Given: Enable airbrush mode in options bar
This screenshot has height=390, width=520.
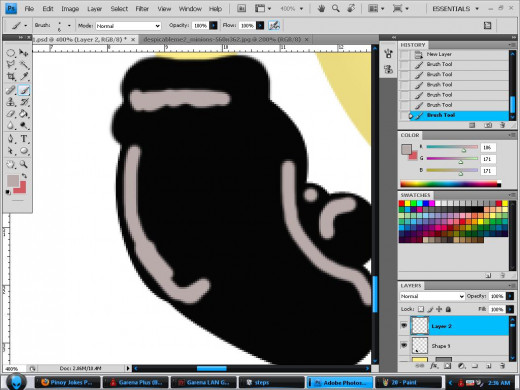Looking at the screenshot, I should pyautogui.click(x=274, y=25).
